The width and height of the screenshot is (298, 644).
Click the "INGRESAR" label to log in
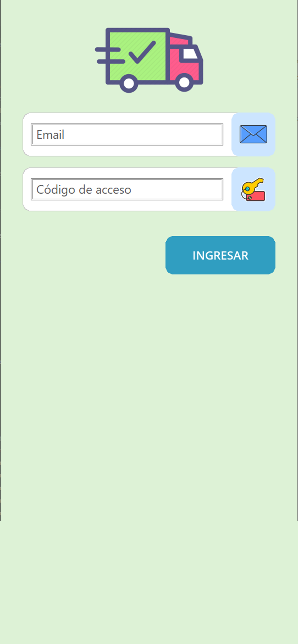[x=220, y=255]
